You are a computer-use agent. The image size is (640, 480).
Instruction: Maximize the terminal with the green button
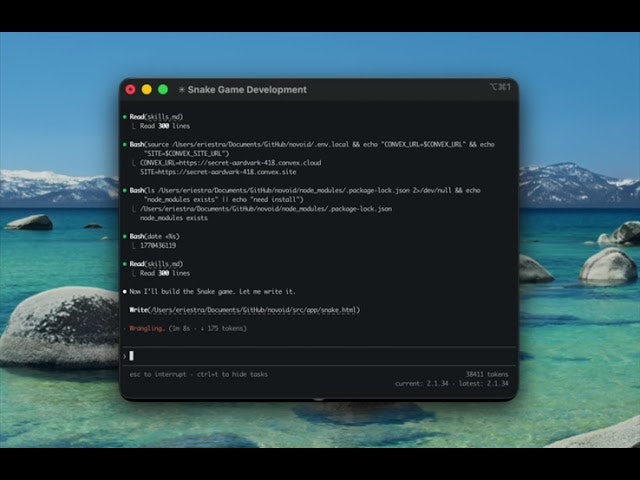(x=163, y=89)
